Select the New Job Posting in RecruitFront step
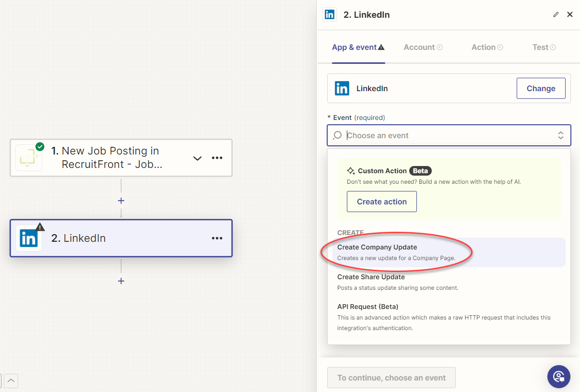Screen dimensions: 580x392 [121, 158]
